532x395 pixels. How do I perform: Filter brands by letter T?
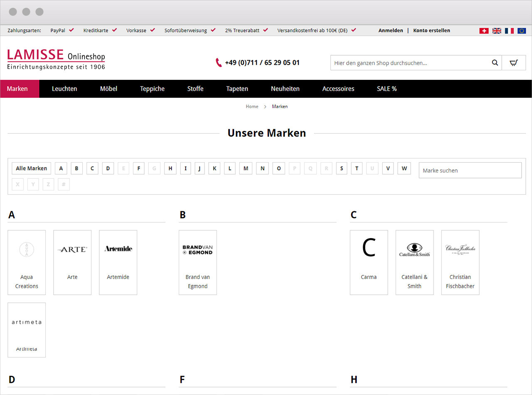click(357, 168)
